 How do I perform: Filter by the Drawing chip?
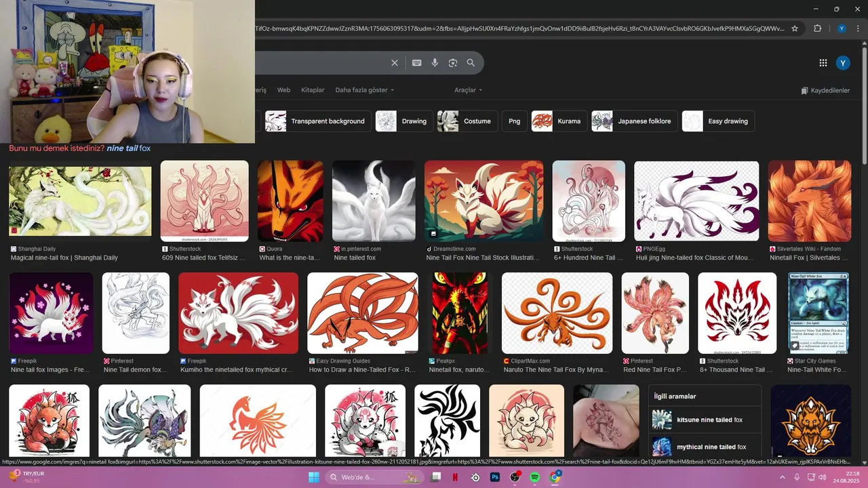(x=404, y=121)
